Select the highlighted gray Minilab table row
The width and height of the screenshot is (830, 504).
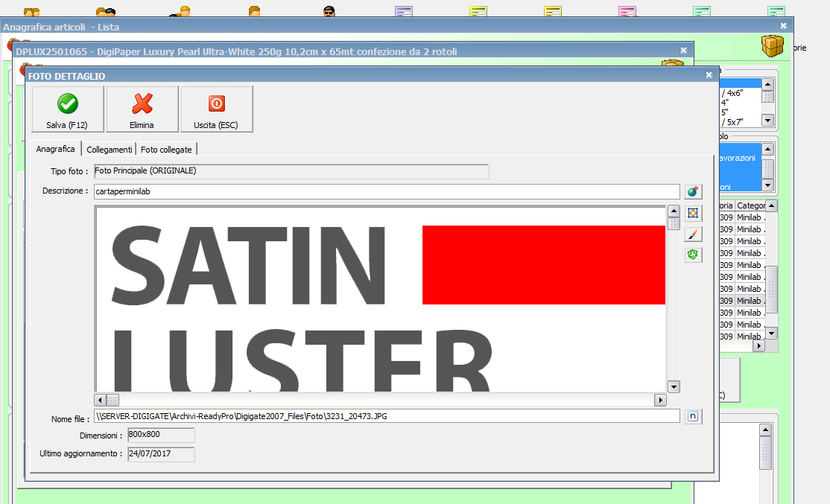pos(743,301)
